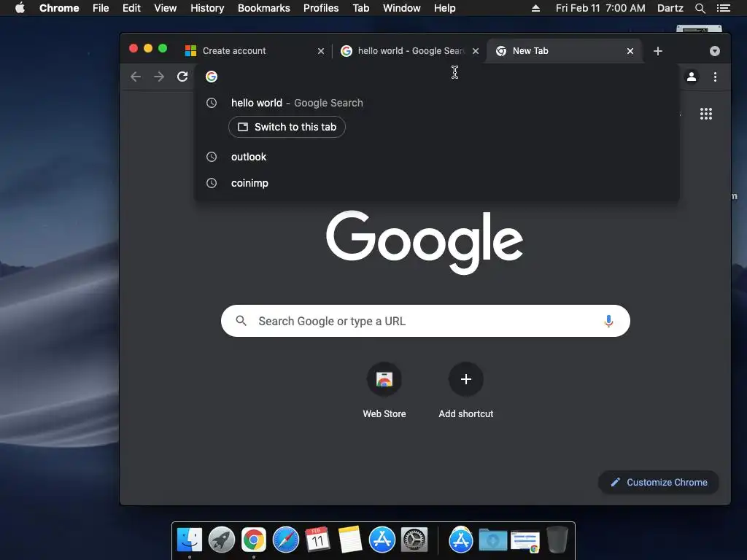Close the hello world Google Search tab

pos(476,51)
